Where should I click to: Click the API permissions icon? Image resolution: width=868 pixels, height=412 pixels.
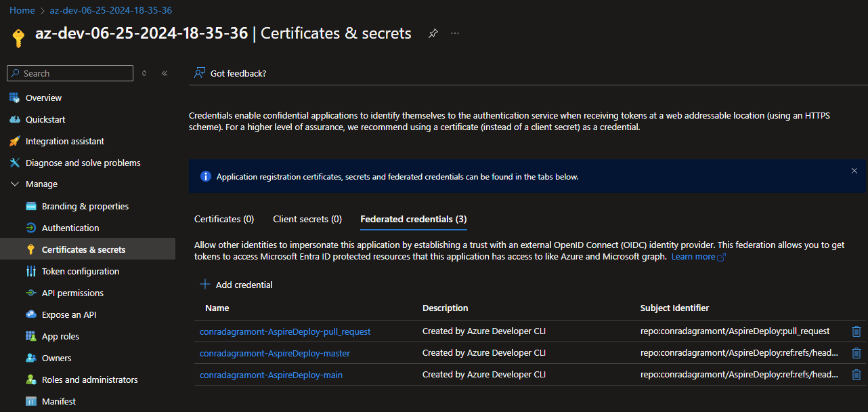[30, 293]
